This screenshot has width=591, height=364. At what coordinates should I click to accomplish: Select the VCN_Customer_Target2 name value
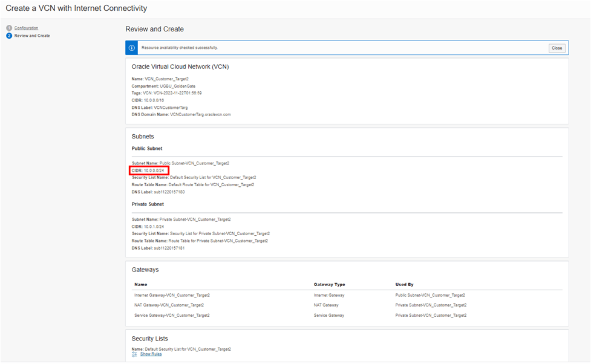click(x=166, y=79)
